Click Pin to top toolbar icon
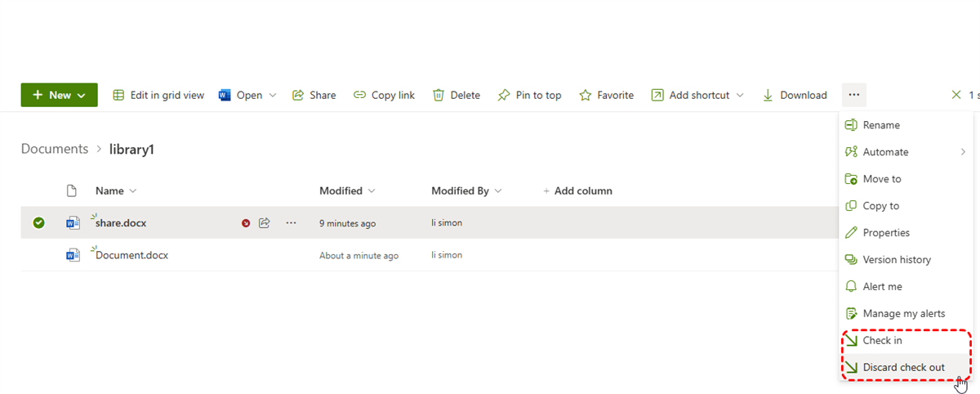Viewport: 980px width, 394px height. point(504,95)
